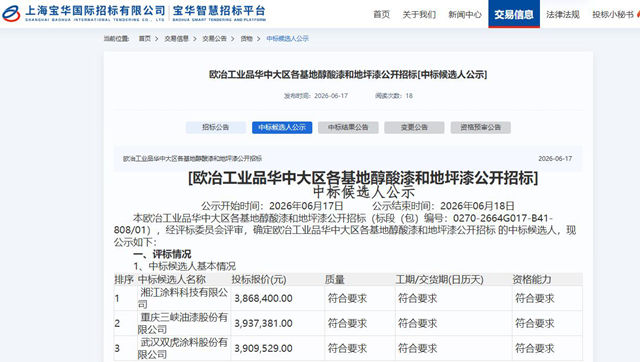This screenshot has width=640, height=362.
Task: Click the bid price 3,868,400.00
Action: coord(263,298)
